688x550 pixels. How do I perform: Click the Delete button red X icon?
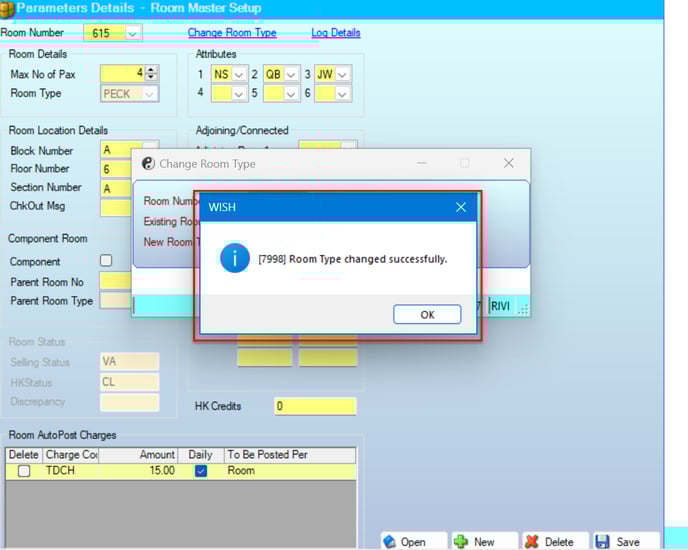pos(531,541)
